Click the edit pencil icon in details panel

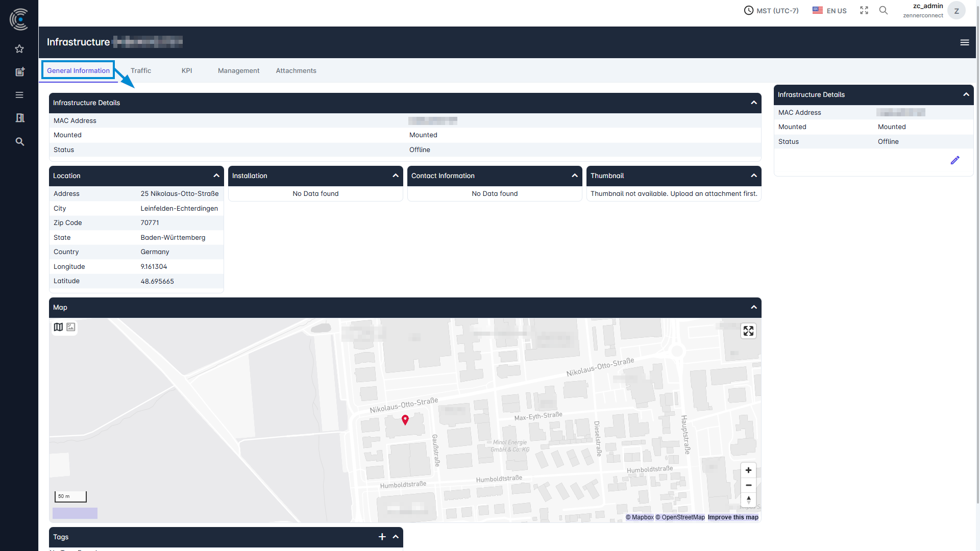click(955, 160)
